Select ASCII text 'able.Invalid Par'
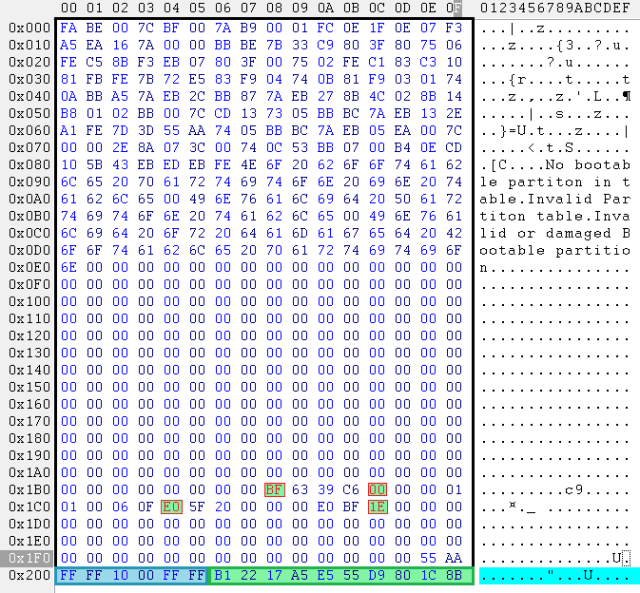 [x=555, y=199]
